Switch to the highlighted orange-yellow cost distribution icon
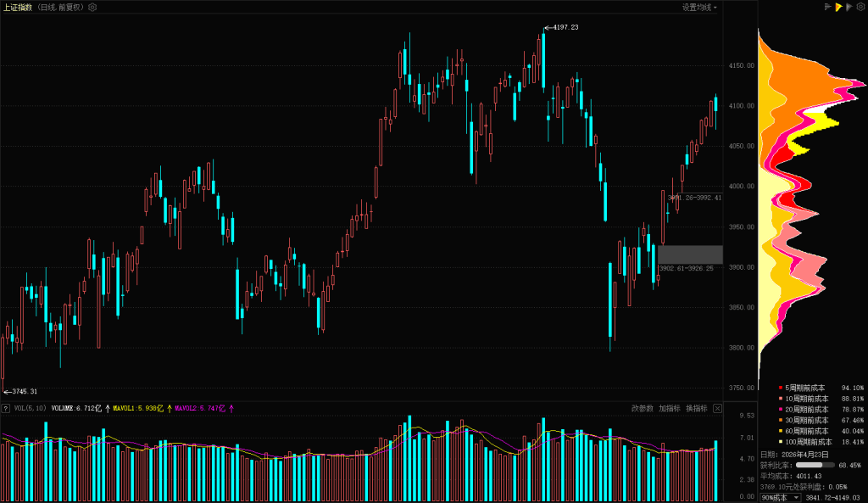This screenshot has height=503, width=868. (x=837, y=7)
